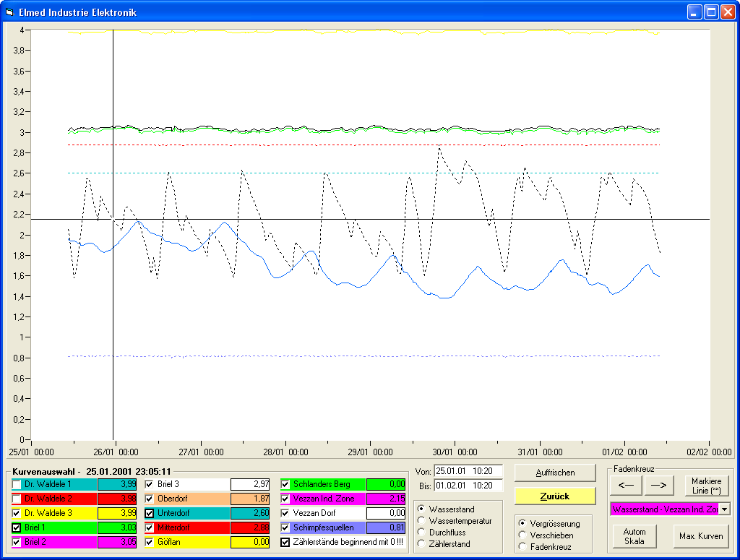Viewport: 740px width, 560px height.
Task: Click the Markiere Linie button
Action: point(706,486)
